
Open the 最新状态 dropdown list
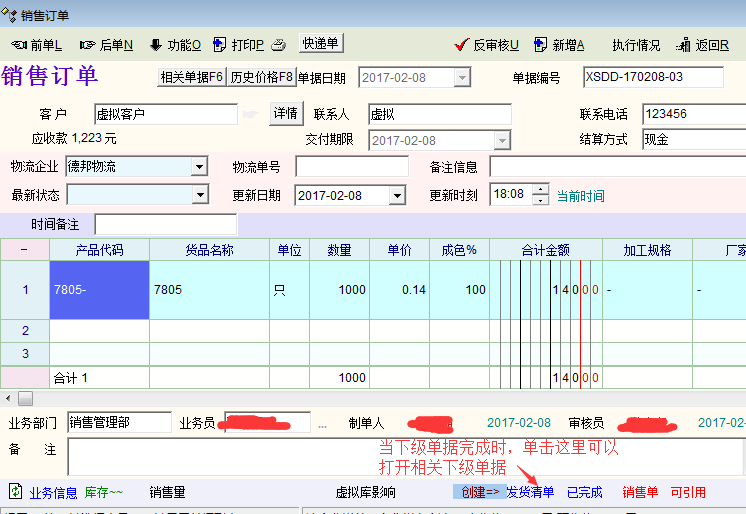tap(198, 195)
